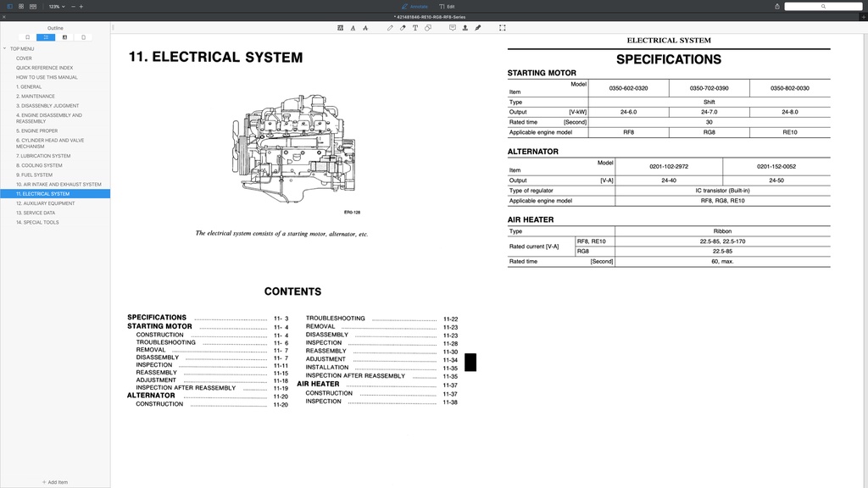Select the Pen annotation tool
The height and width of the screenshot is (488, 868).
click(x=390, y=27)
